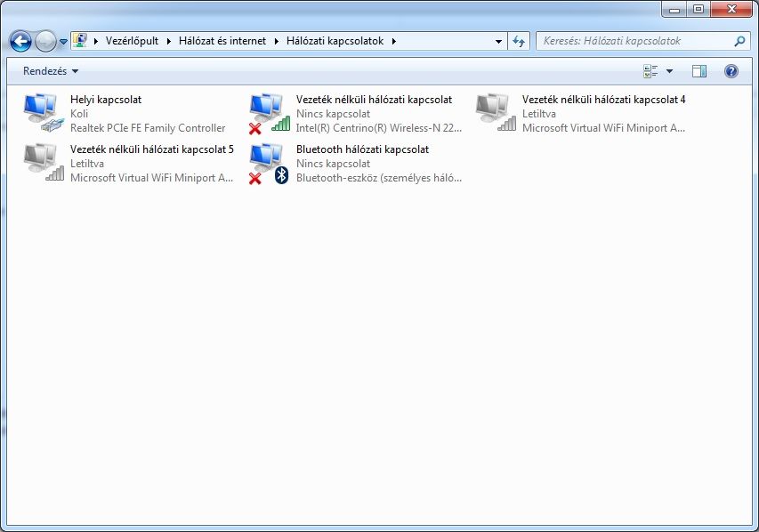Click Bluetooth hálózati kapcsolat label
759x532 pixels.
point(362,149)
